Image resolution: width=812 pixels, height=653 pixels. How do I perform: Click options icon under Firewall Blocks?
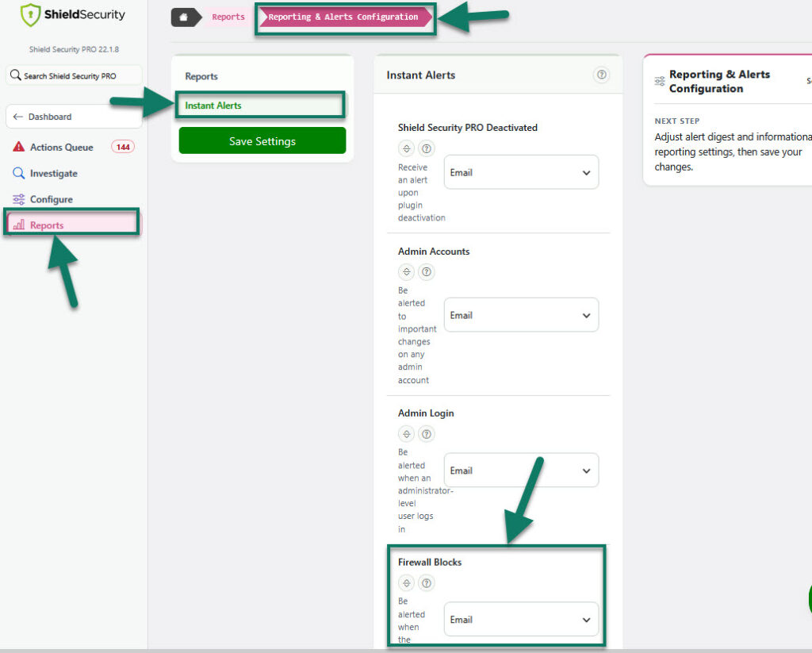407,583
